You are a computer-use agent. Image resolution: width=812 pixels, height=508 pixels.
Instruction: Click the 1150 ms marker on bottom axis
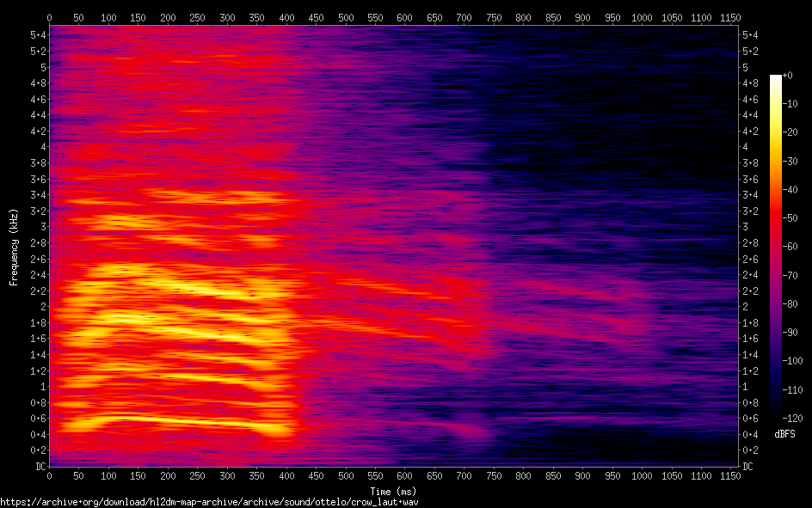(x=731, y=475)
